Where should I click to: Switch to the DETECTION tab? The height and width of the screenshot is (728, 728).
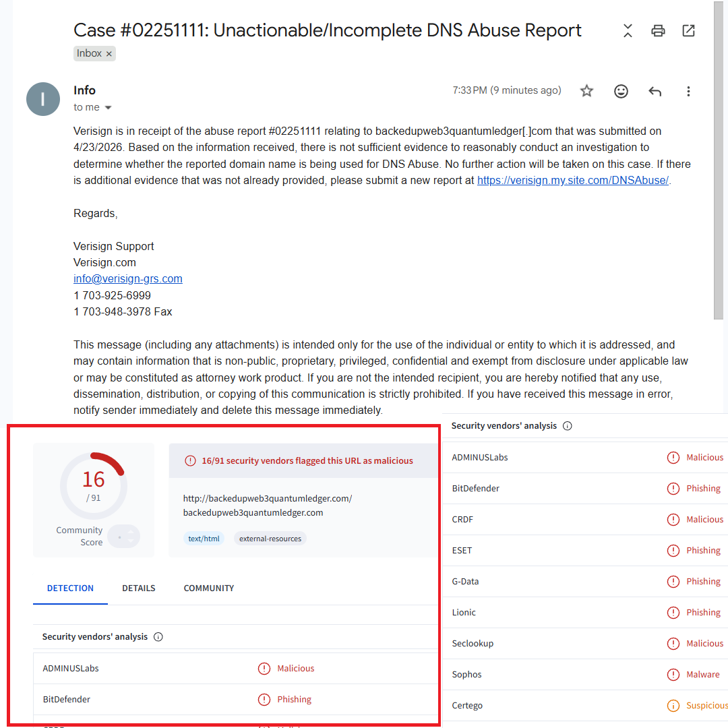point(70,588)
